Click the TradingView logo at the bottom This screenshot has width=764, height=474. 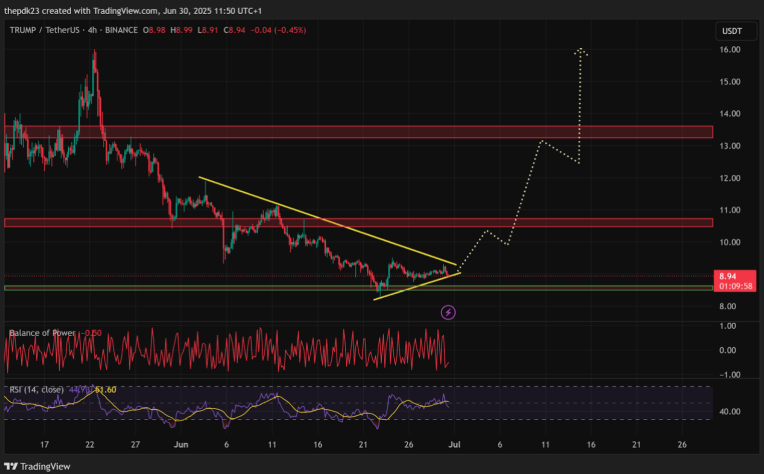coord(38,466)
